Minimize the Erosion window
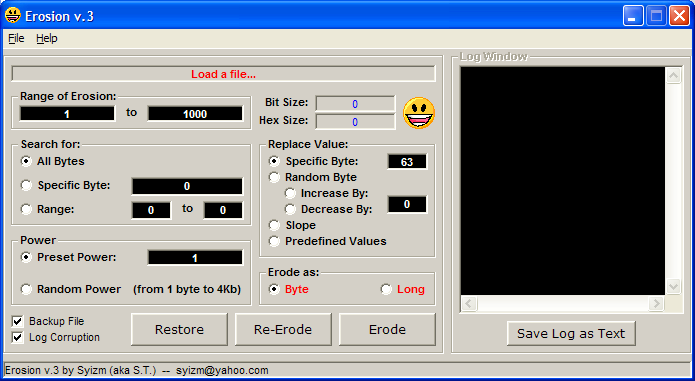 pos(633,16)
